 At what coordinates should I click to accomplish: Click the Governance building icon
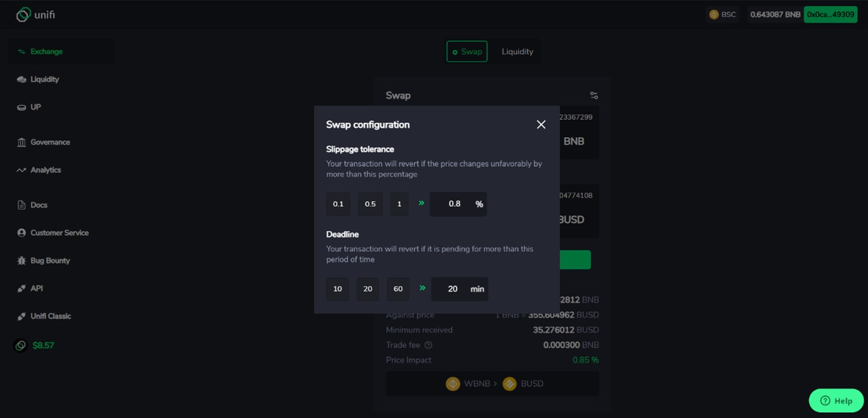(22, 142)
